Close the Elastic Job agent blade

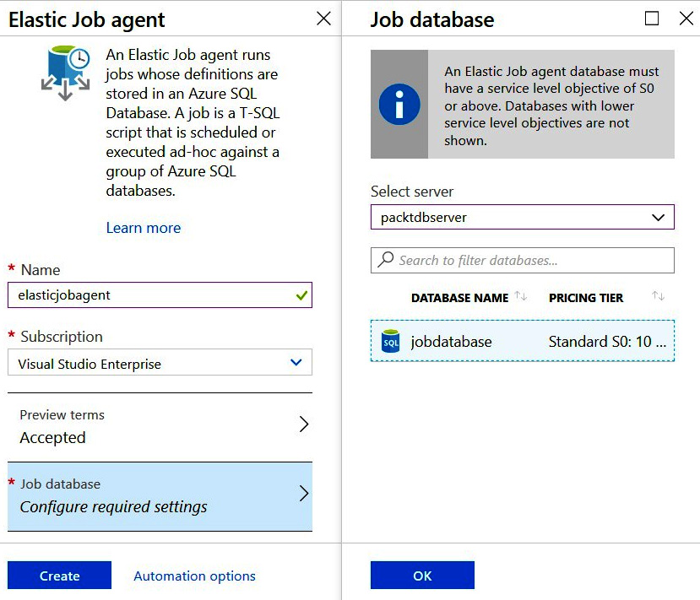(323, 18)
